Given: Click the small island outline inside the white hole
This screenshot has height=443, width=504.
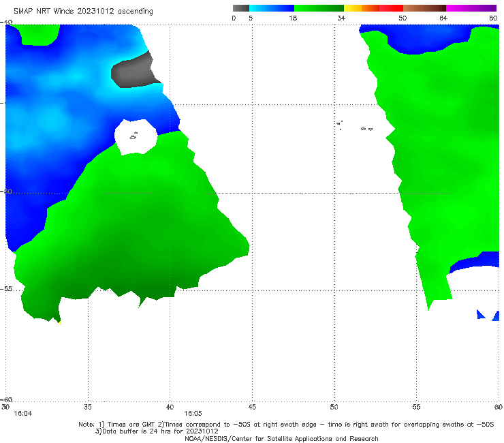Looking at the screenshot, I should [x=133, y=136].
